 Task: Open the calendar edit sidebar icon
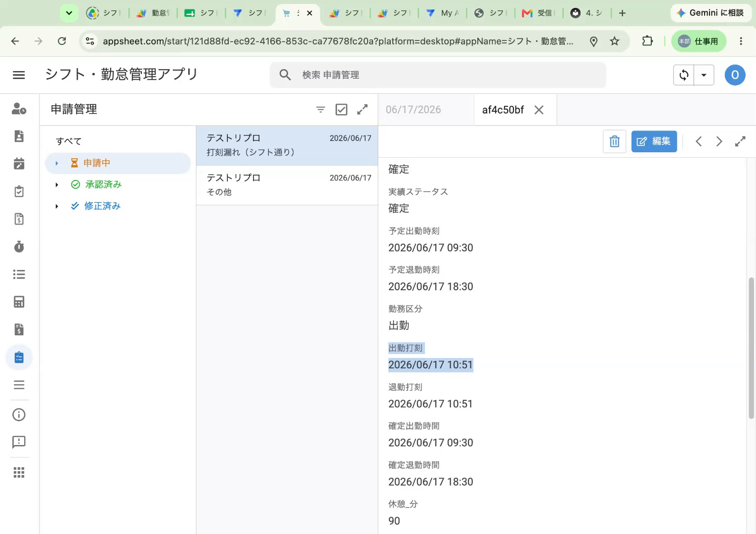pos(19,164)
